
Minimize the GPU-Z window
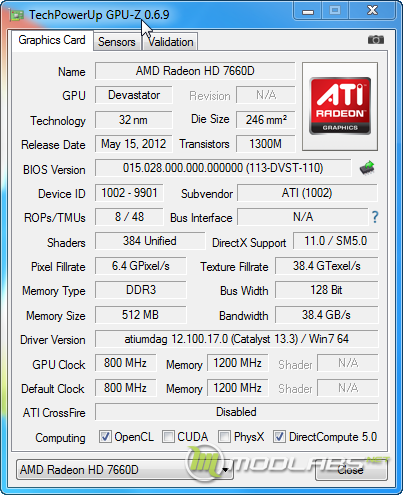[308, 11]
